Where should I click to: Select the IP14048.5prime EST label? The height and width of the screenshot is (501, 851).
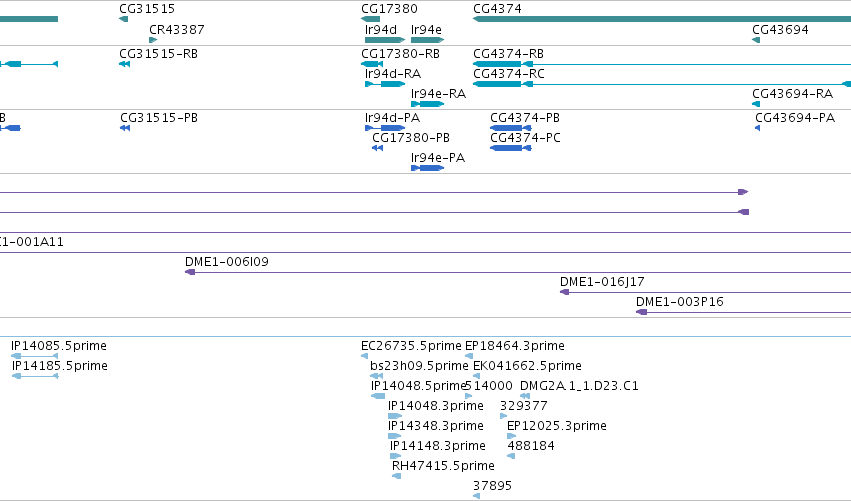coord(418,386)
